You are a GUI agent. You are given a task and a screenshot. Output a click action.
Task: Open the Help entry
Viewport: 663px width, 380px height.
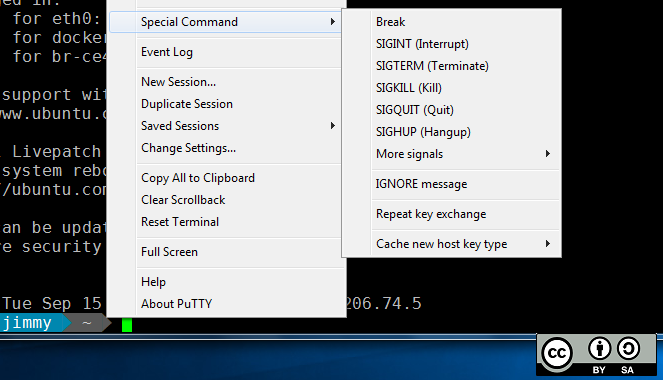click(x=225, y=282)
